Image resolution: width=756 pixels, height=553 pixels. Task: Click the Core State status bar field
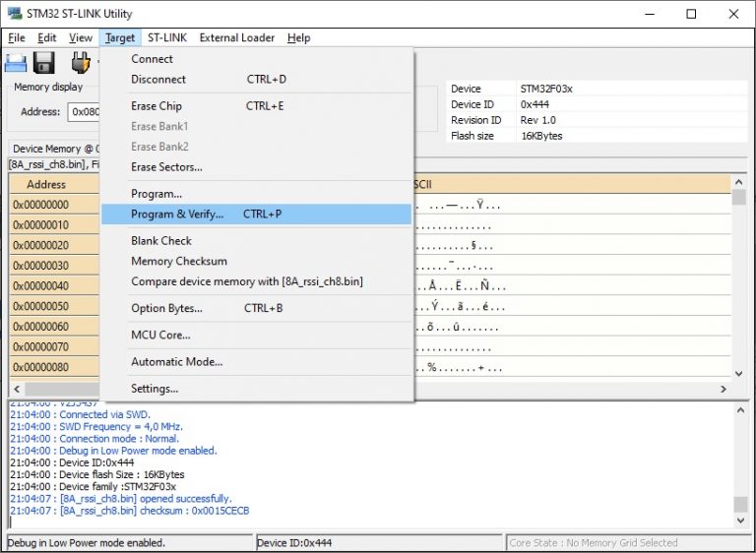[627, 543]
